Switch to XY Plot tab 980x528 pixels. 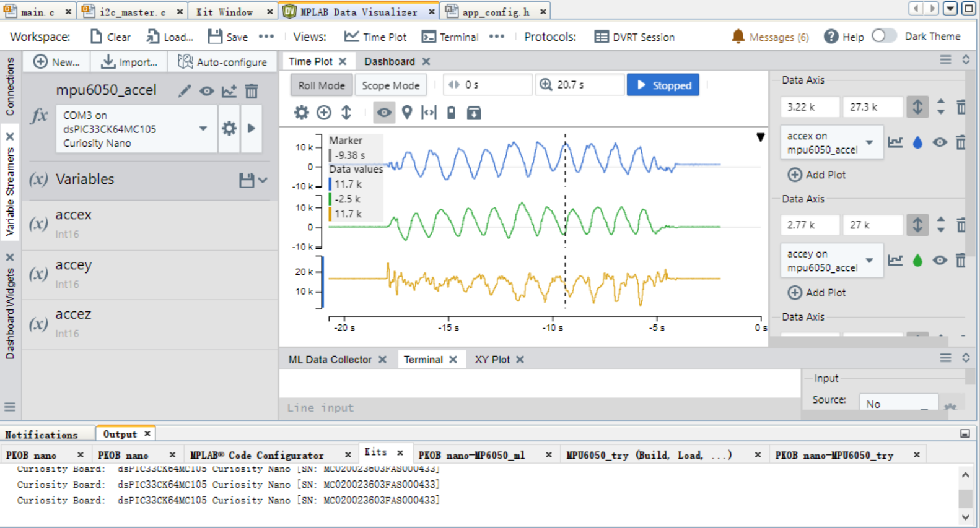coord(492,360)
